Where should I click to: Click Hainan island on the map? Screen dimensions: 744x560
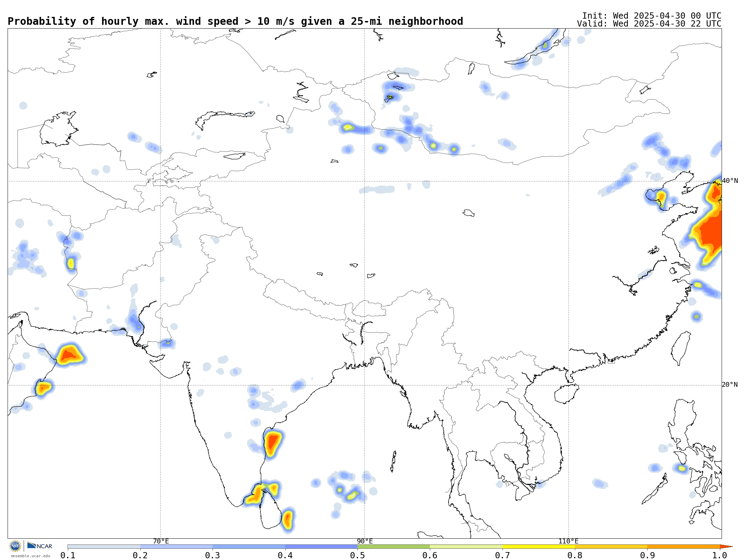click(567, 394)
